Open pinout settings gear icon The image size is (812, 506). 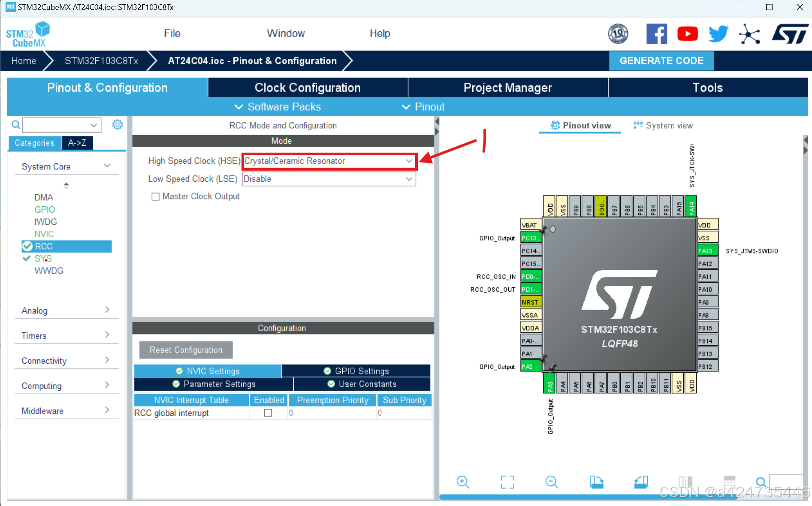[118, 124]
